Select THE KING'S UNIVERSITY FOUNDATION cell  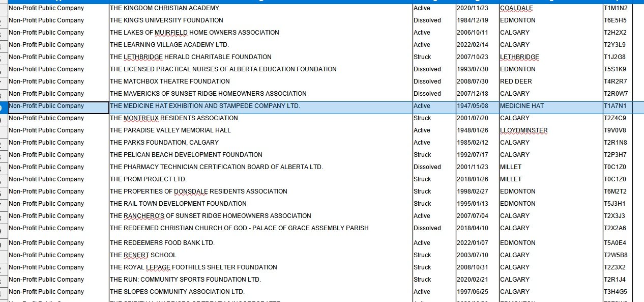(x=260, y=20)
